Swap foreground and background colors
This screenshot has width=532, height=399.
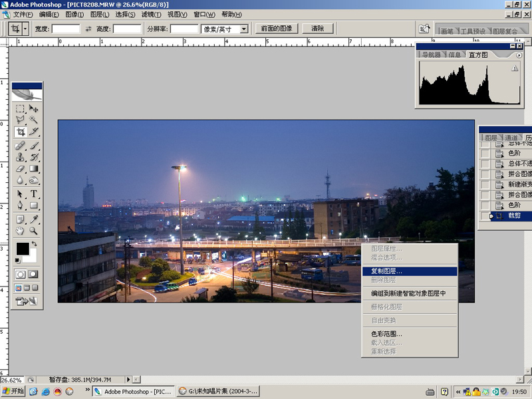(35, 243)
